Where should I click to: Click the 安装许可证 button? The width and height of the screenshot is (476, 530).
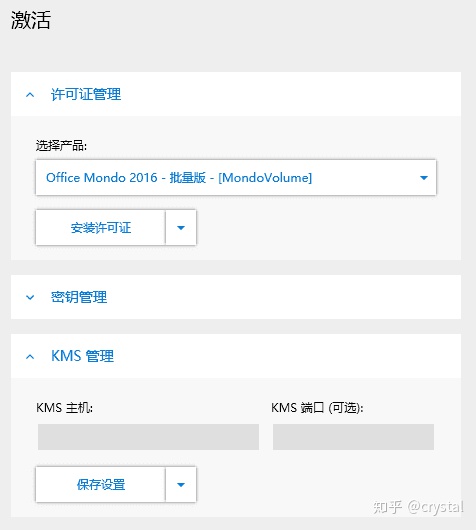point(100,227)
